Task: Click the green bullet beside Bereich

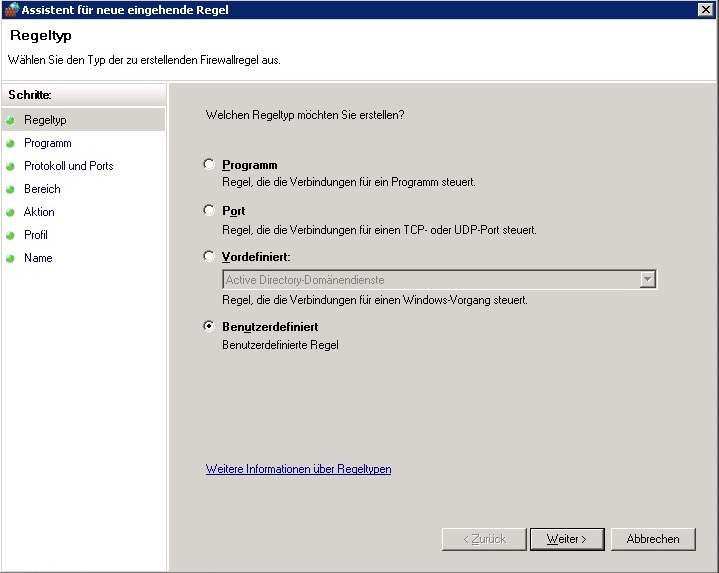Action: [11, 189]
